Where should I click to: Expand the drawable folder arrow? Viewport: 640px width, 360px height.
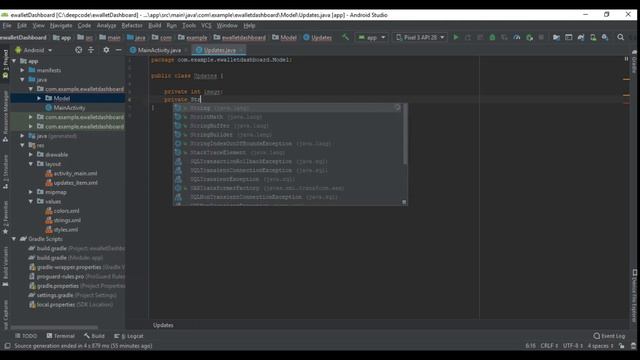click(31, 155)
